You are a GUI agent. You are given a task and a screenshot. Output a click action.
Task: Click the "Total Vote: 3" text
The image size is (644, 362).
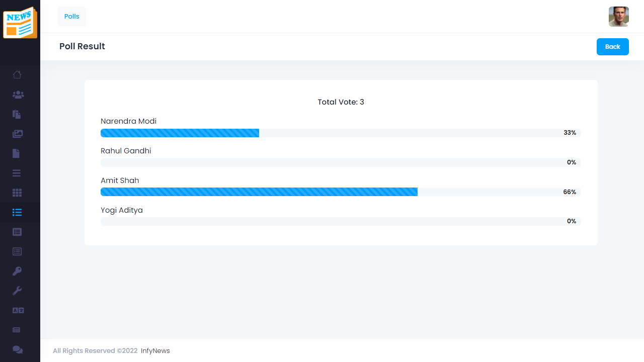point(341,102)
